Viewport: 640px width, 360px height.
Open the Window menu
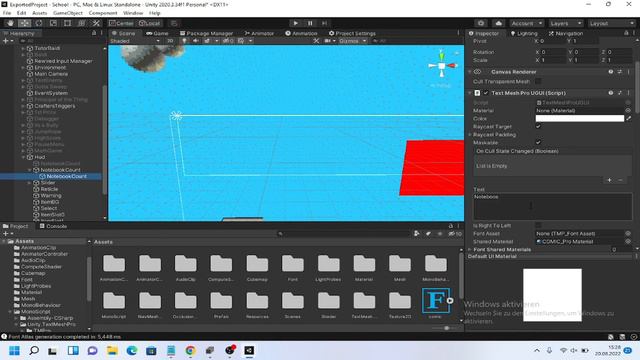tap(133, 13)
